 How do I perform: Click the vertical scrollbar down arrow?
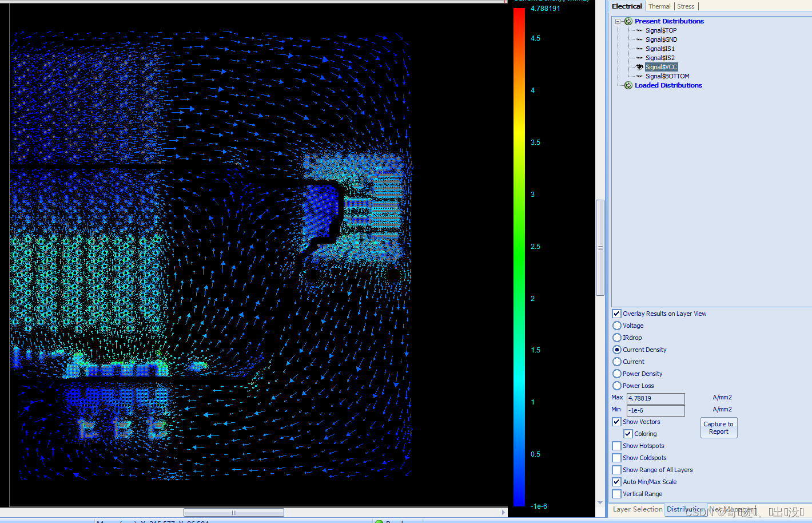pos(600,503)
